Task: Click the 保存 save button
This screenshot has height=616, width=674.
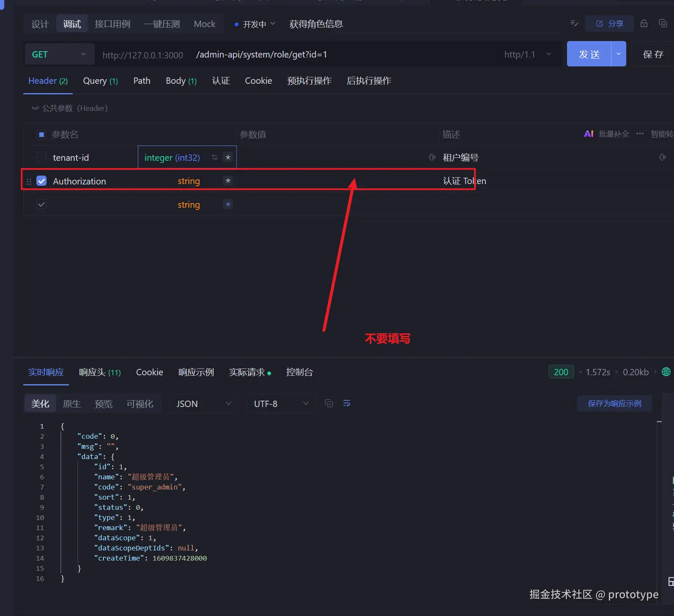Action: (x=653, y=54)
